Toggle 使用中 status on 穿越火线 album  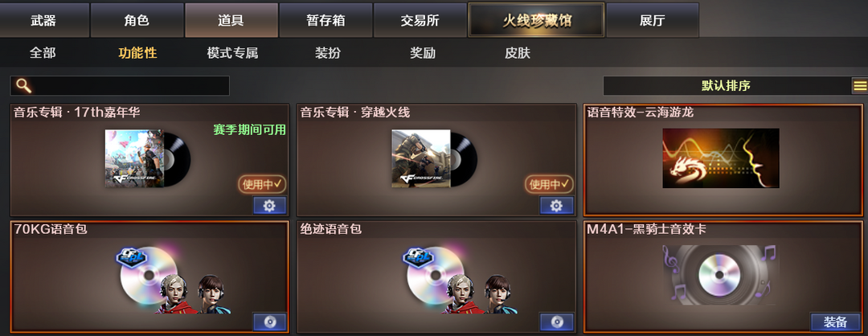549,184
